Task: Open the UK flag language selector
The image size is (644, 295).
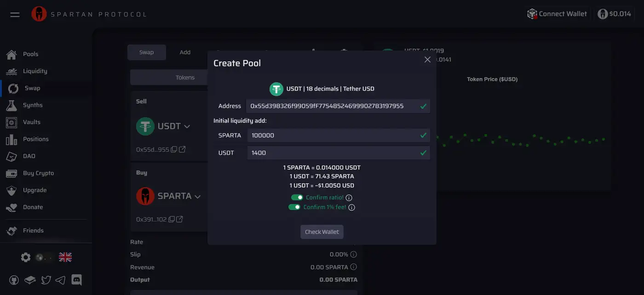Action: point(65,257)
